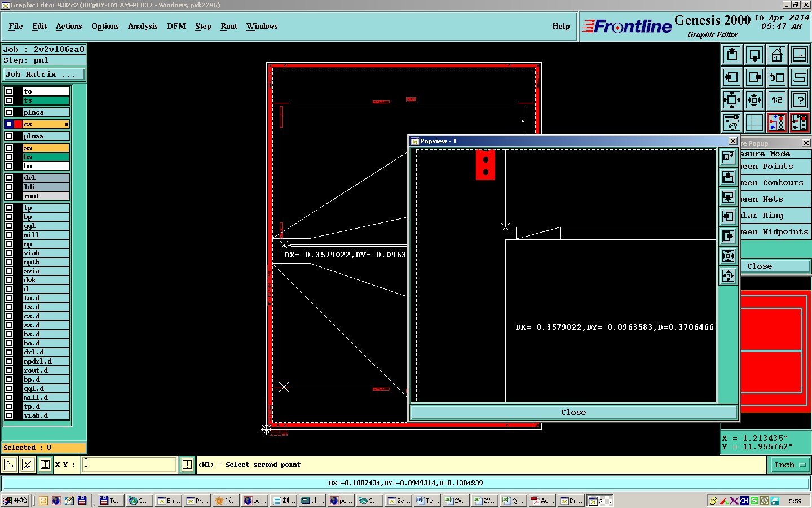This screenshot has height=508, width=812.
Task: Click the Windows Start button in taskbar
Action: pyautogui.click(x=16, y=501)
